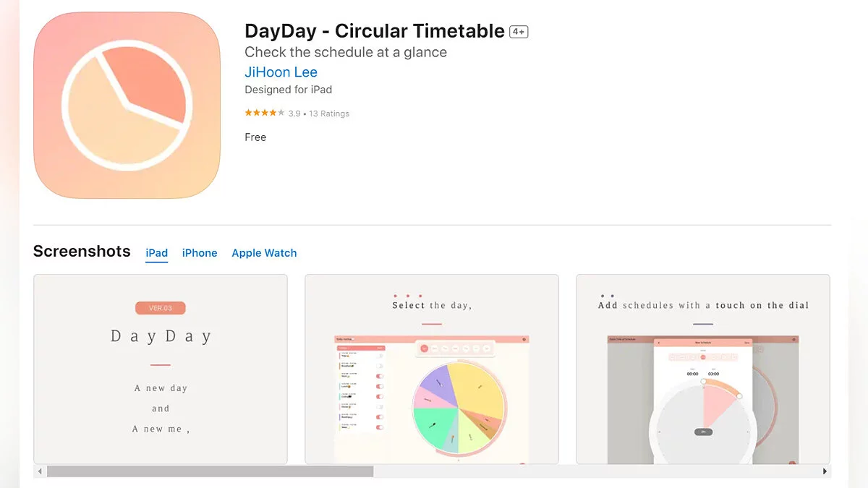Image resolution: width=868 pixels, height=488 pixels.
Task: Click the 13 Ratings text
Action: click(x=329, y=114)
